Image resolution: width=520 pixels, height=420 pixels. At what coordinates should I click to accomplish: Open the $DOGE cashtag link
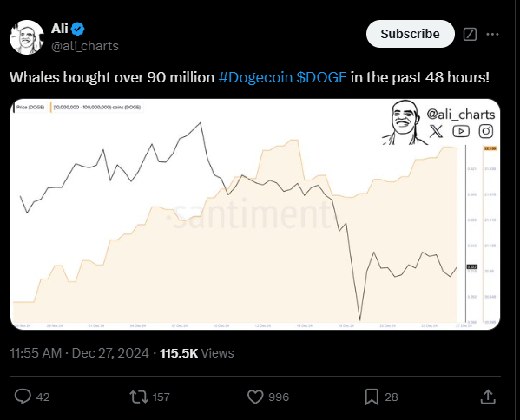(x=321, y=77)
